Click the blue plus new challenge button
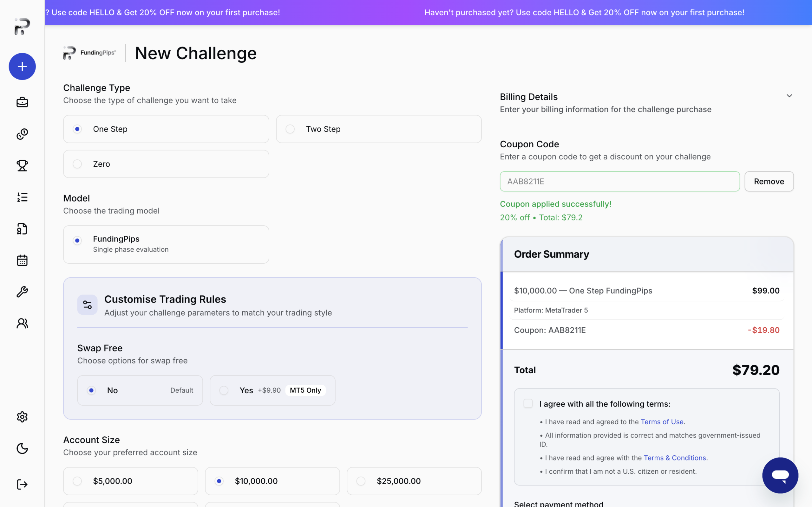Image resolution: width=812 pixels, height=507 pixels. coord(22,67)
